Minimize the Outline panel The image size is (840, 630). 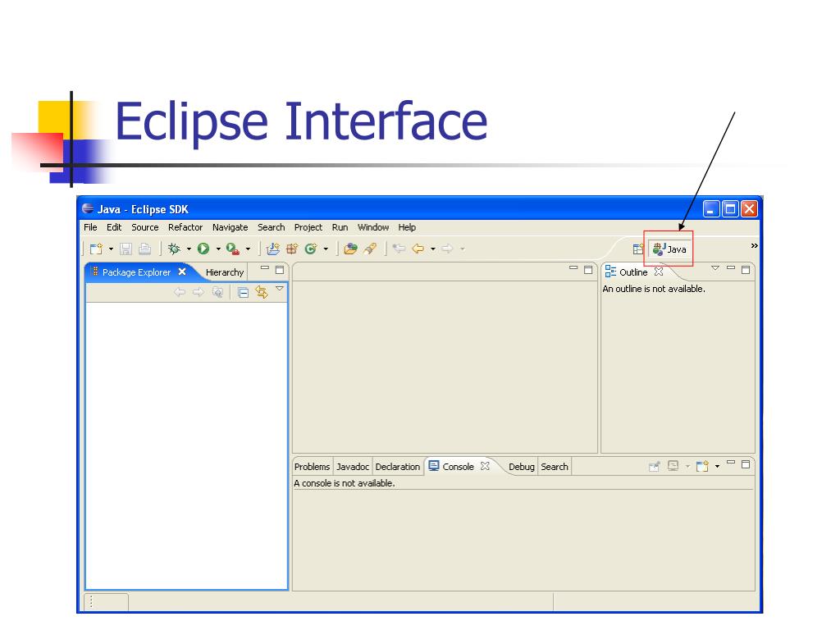click(731, 268)
